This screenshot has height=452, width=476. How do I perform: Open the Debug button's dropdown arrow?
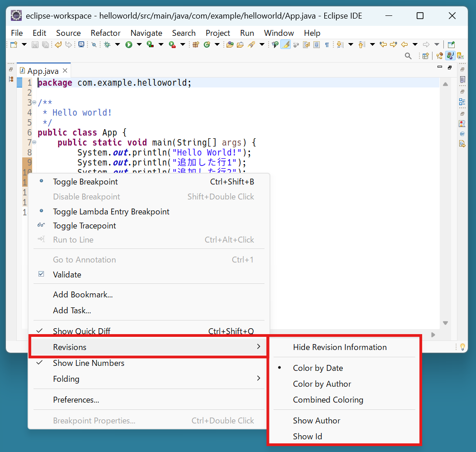tap(117, 44)
